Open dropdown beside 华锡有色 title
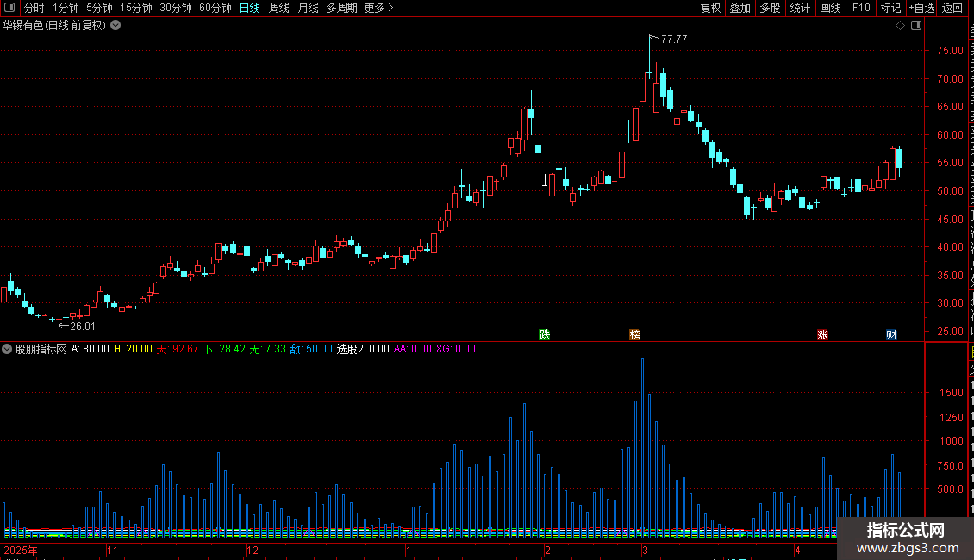Image resolution: width=974 pixels, height=560 pixels. coord(116,26)
